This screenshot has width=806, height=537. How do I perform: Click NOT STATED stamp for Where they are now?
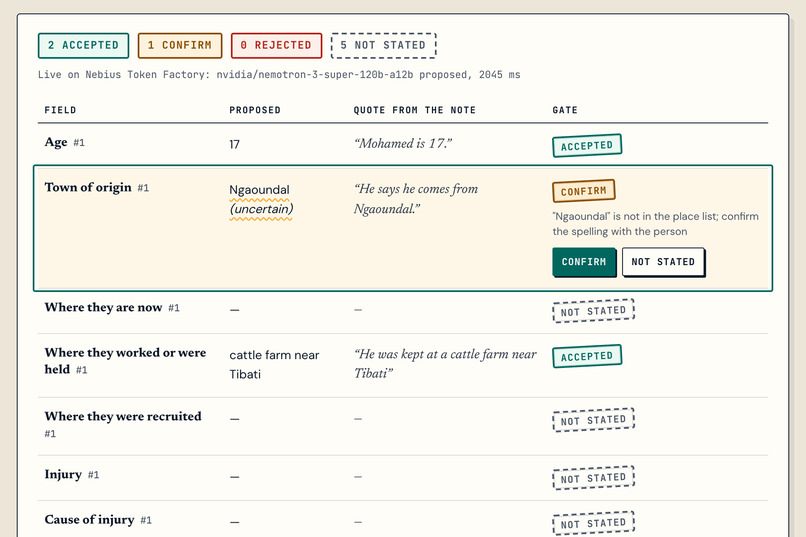(x=594, y=311)
